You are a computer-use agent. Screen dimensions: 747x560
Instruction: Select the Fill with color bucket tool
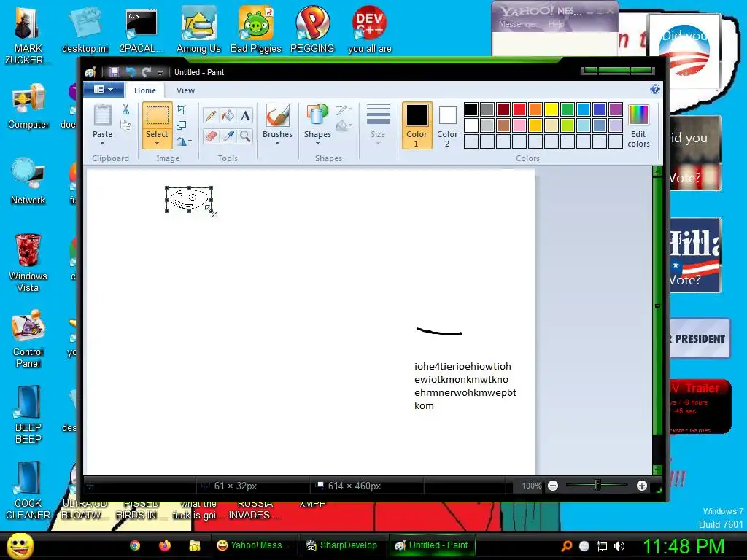coord(228,116)
